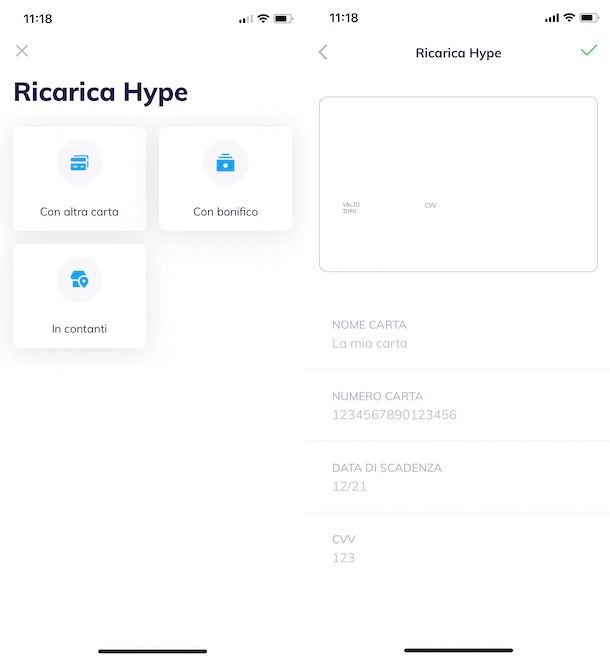The height and width of the screenshot is (660, 610).
Task: Go back with the left chevron arrow
Action: 323,52
